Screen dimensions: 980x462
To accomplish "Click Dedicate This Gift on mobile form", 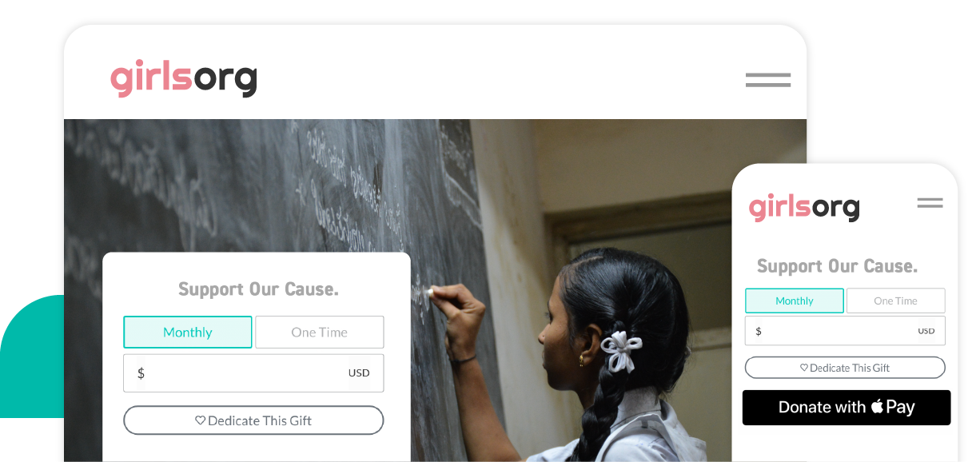I will click(x=845, y=368).
